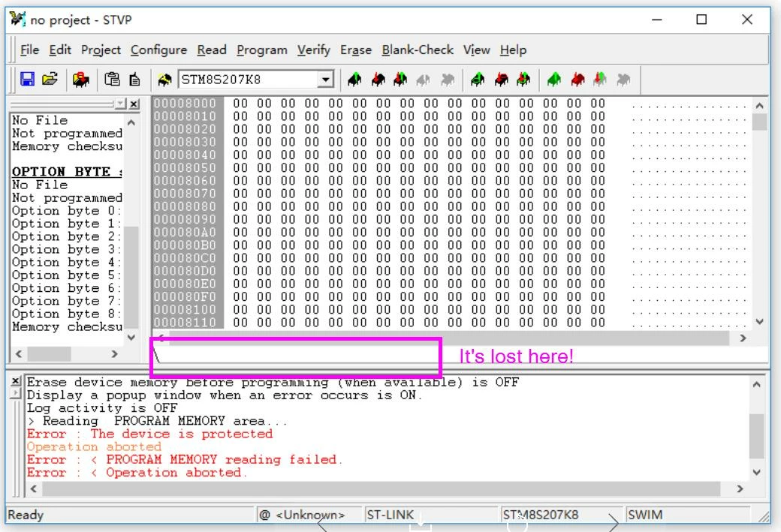Click the left panel vertical scroll down arrow
Image resolution: width=781 pixels, height=532 pixels.
(x=131, y=338)
